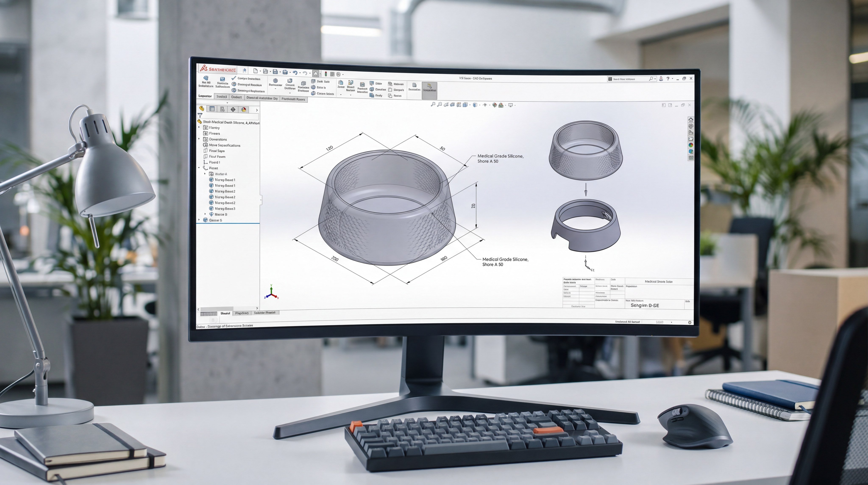The width and height of the screenshot is (868, 485).
Task: Select Mirror Bend 1 in the feature tree
Action: pos(225,180)
